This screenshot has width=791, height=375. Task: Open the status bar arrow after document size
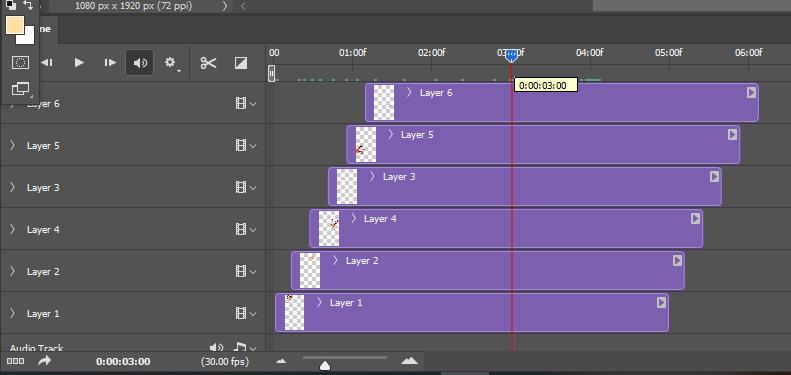pyautogui.click(x=225, y=7)
